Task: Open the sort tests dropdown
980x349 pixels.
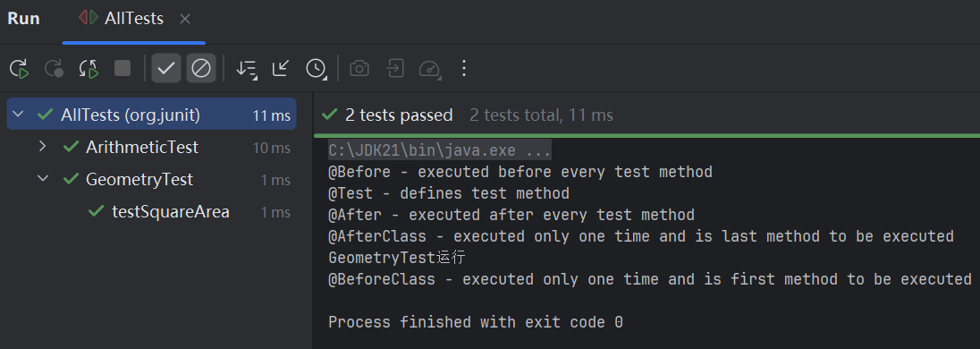Action: pyautogui.click(x=246, y=69)
